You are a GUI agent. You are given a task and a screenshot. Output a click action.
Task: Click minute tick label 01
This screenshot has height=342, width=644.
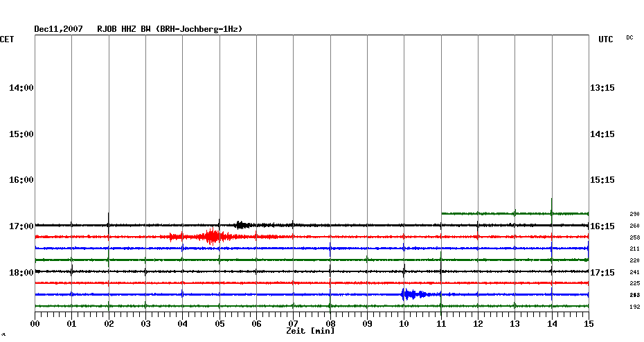click(71, 323)
